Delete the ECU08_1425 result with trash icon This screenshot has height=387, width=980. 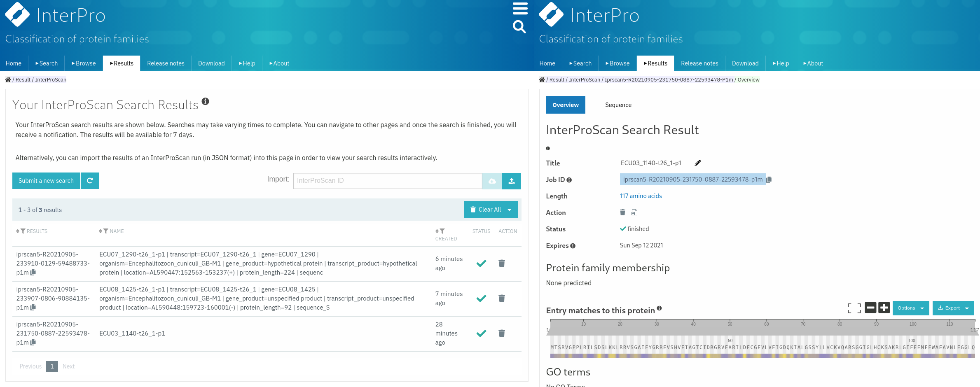502,298
